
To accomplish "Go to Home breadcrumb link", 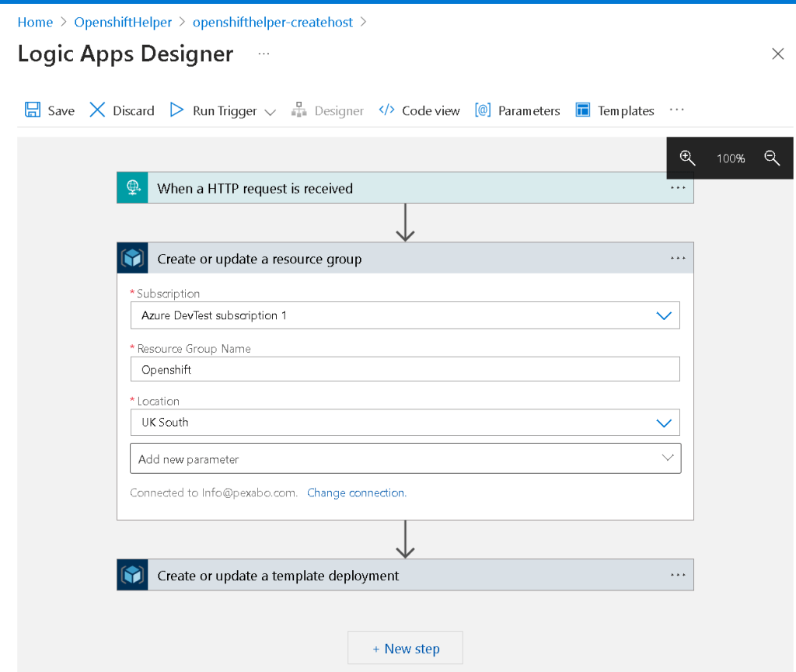I will click(35, 23).
